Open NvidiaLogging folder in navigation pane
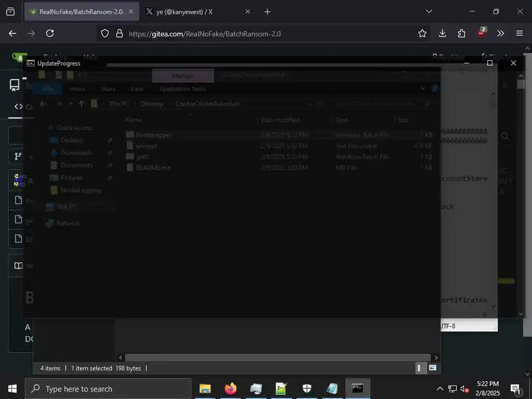Image resolution: width=532 pixels, height=399 pixels. click(81, 190)
